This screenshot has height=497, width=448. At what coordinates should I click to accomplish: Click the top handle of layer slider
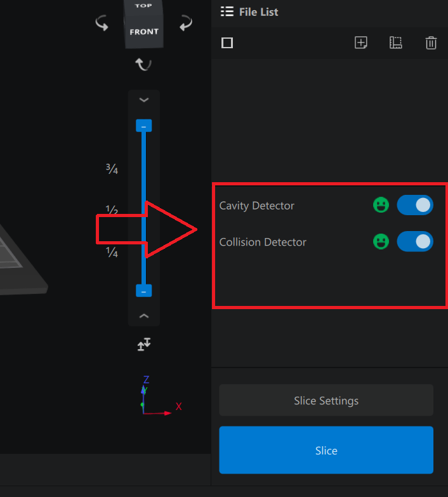click(144, 126)
